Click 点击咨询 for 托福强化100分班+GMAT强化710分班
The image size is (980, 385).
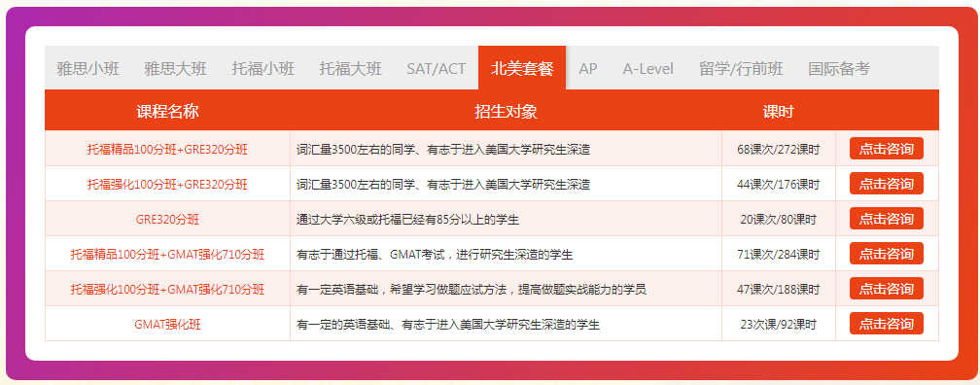887,289
